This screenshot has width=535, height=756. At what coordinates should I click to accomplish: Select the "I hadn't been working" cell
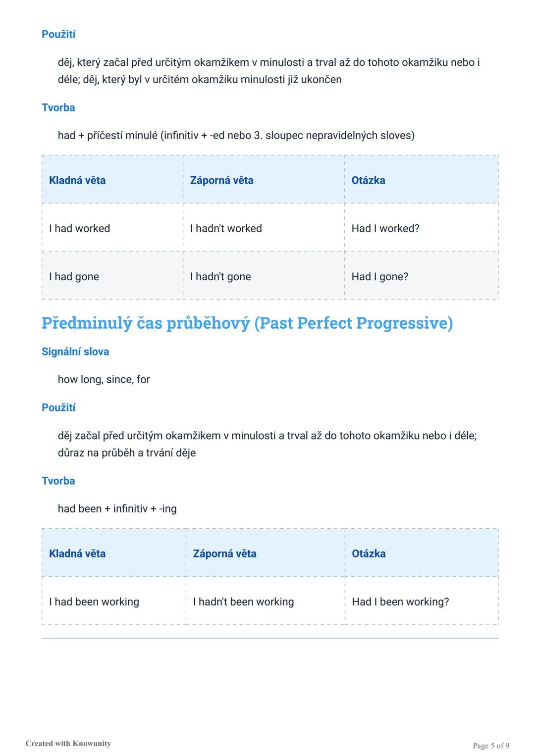243,602
